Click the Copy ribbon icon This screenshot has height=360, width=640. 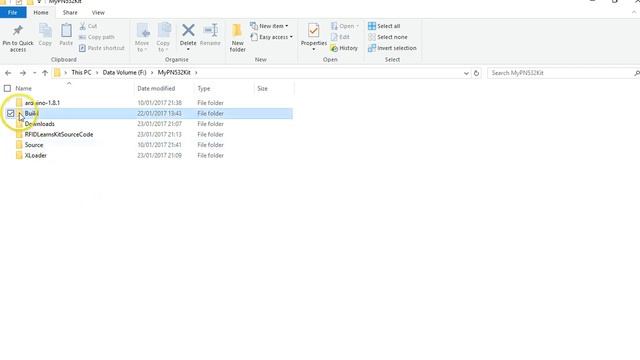tap(45, 35)
